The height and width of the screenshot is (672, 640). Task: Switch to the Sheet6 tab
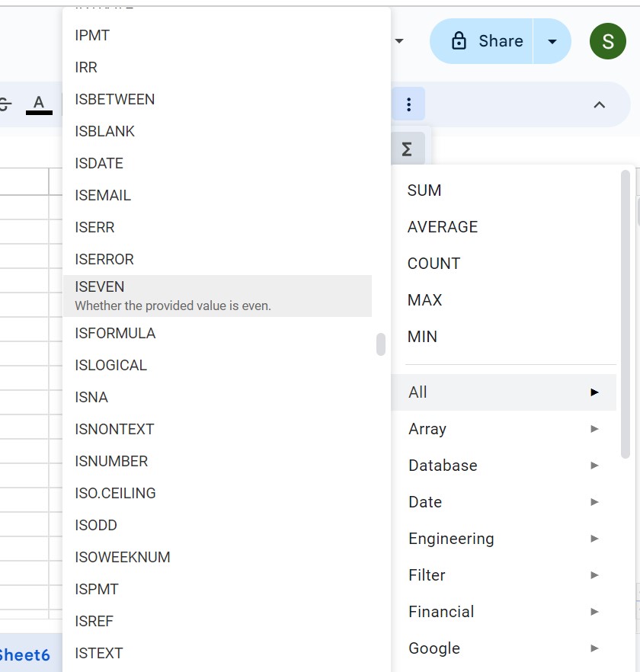click(x=25, y=655)
